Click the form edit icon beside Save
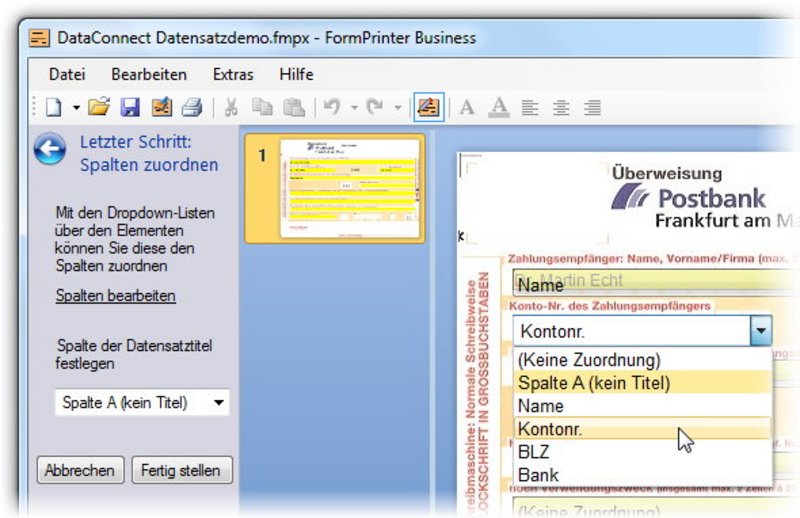800x518 pixels. point(162,107)
